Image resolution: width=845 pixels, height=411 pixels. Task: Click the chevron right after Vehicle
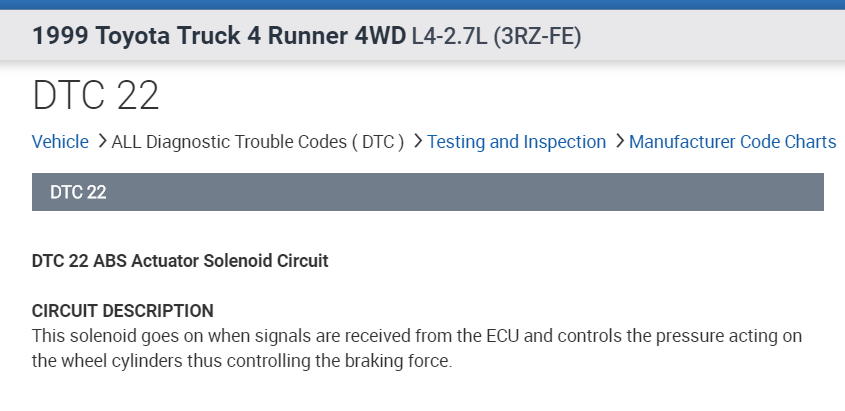pyautogui.click(x=101, y=141)
